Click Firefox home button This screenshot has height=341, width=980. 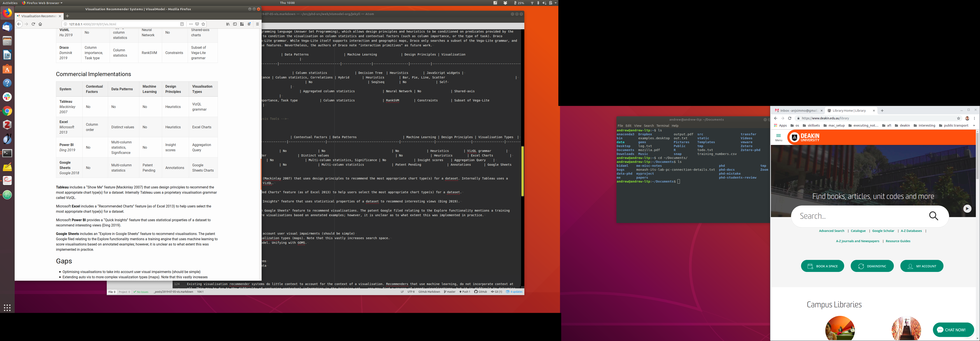coord(40,24)
